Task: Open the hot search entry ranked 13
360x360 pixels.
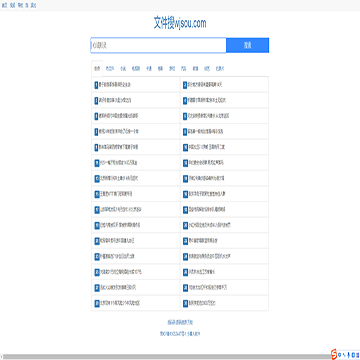Action: click(x=119, y=178)
